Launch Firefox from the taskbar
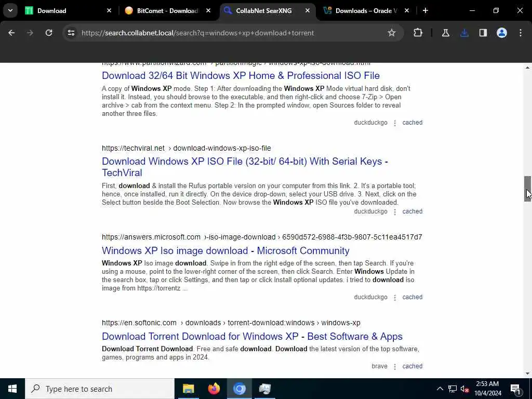 214,389
